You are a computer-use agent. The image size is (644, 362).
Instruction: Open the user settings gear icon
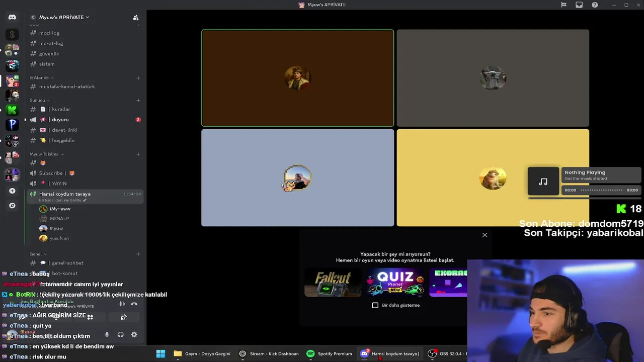tap(134, 334)
